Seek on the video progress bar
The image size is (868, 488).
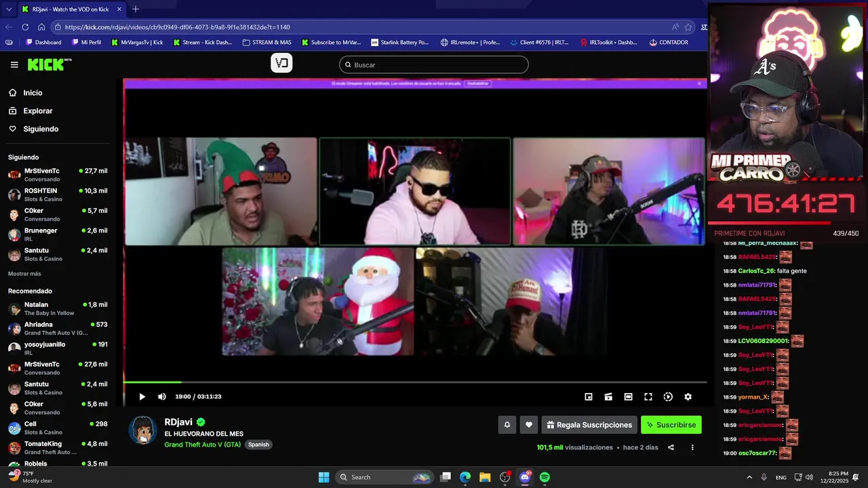click(x=415, y=382)
